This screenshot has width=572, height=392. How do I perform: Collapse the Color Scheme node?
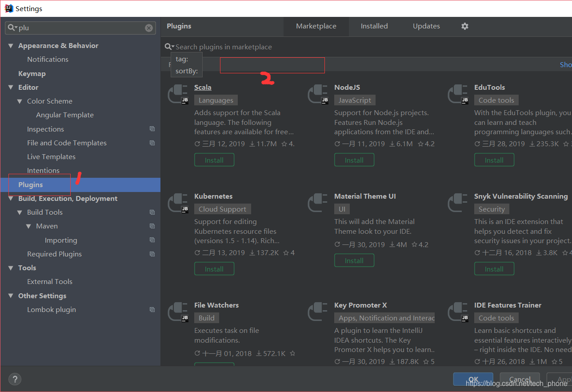[x=20, y=101]
